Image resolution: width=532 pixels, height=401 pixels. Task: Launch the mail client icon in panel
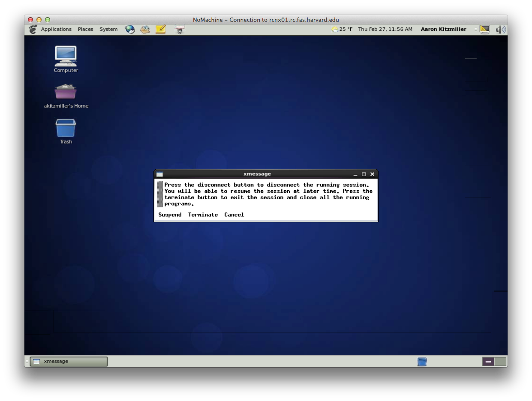tap(145, 29)
